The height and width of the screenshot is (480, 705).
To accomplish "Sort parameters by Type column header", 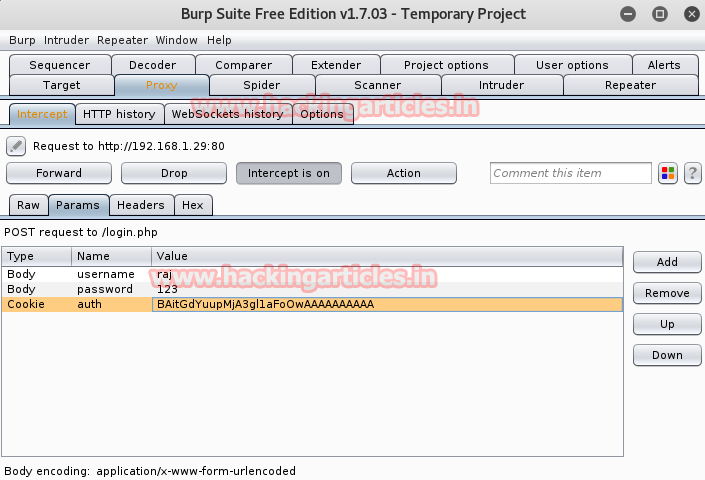I will (x=36, y=256).
